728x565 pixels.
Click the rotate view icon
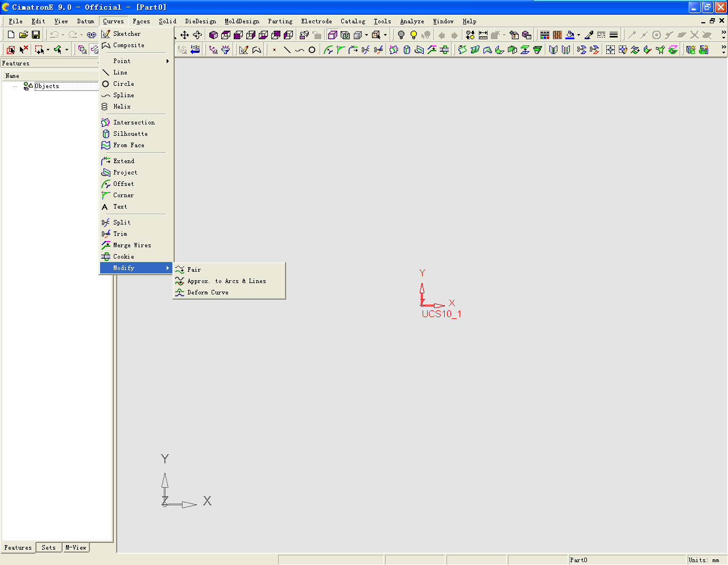coord(197,35)
